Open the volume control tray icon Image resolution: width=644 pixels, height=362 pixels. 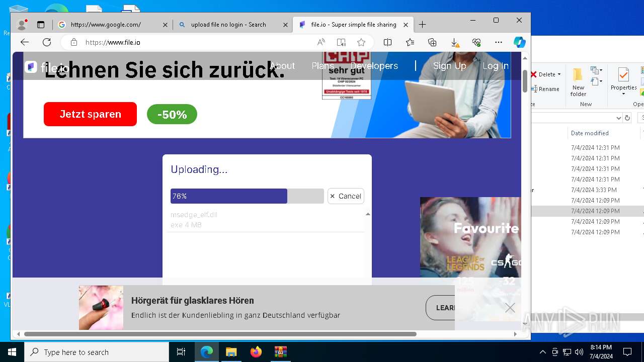[579, 352]
